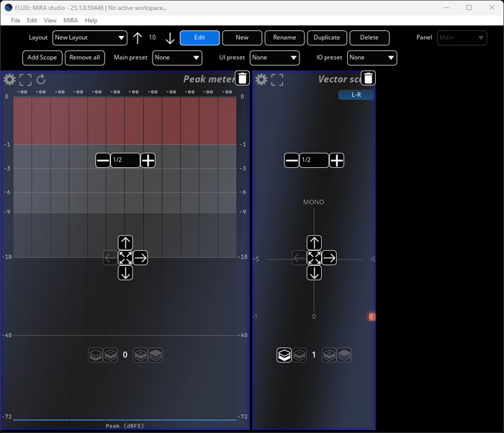Click the Peak meter title text
Screen dimensions: 504x433
point(209,79)
